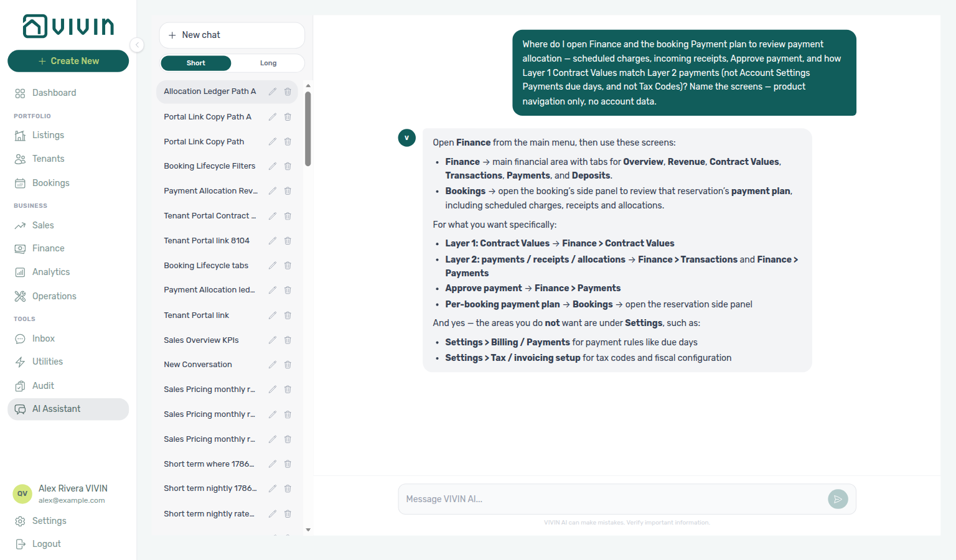Rename New Conversation chat
The width and height of the screenshot is (956, 560).
272,365
